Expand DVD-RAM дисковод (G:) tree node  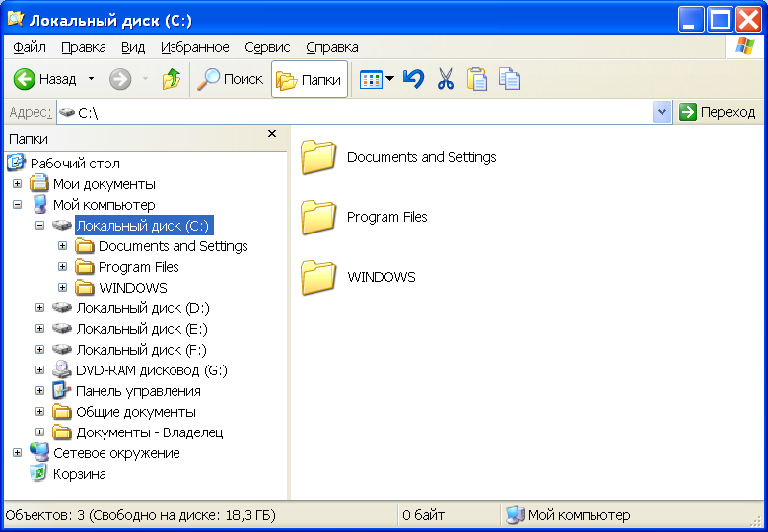click(x=40, y=370)
